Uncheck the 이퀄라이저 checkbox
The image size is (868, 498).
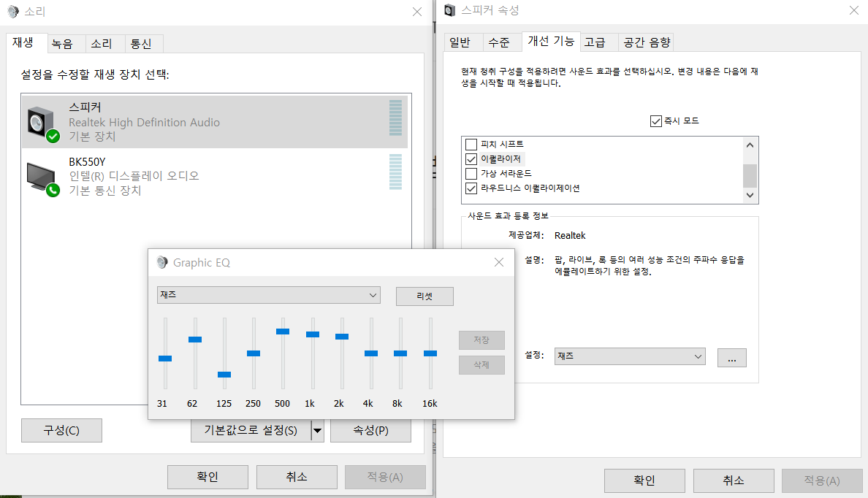pos(471,158)
